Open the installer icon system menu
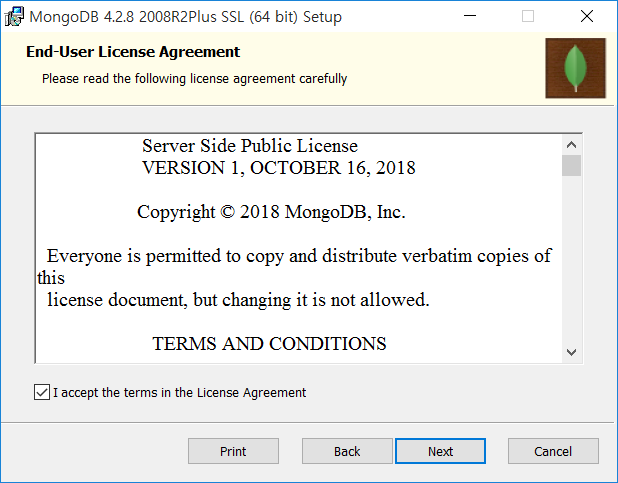The image size is (618, 483). click(14, 17)
